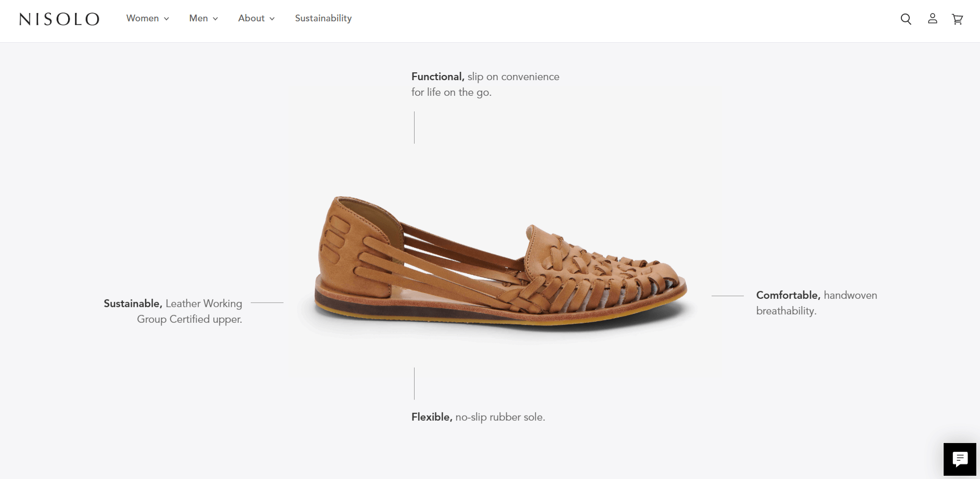Click the huarache sandal product image
The height and width of the screenshot is (479, 980).
(499, 260)
